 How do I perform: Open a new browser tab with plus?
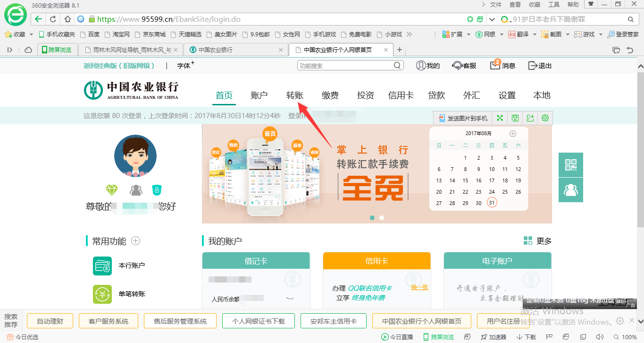click(400, 50)
